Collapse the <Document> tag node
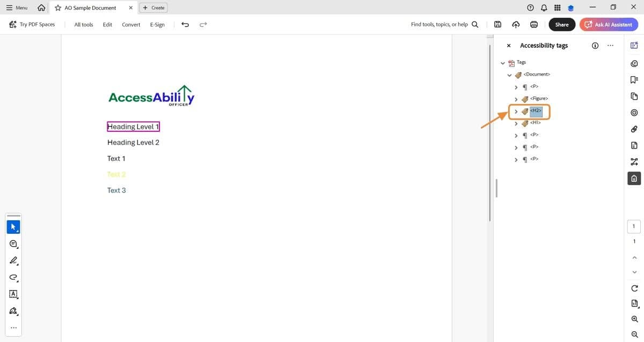Screen dimensions: 644x342 click(509, 75)
